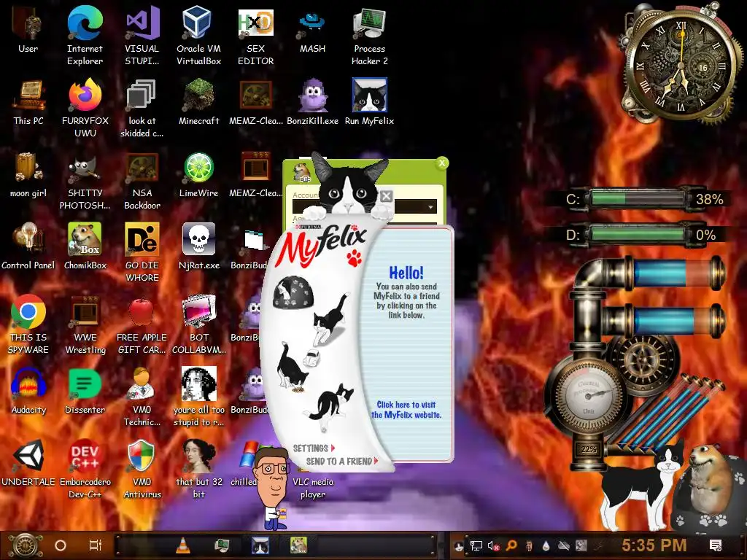Close the green ChomikBox login window

click(x=442, y=163)
